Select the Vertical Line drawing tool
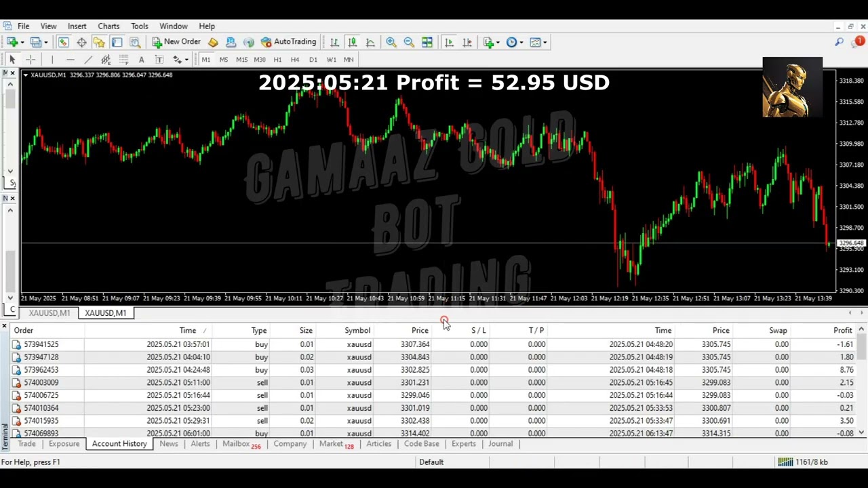The height and width of the screenshot is (488, 868). (52, 60)
